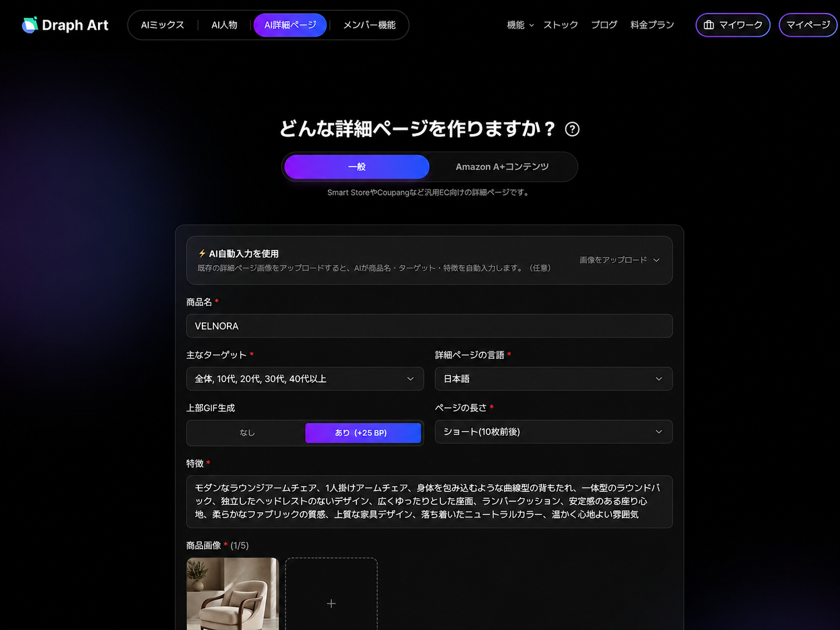The width and height of the screenshot is (840, 630).
Task: Click the plus icon to add product image
Action: pyautogui.click(x=331, y=603)
